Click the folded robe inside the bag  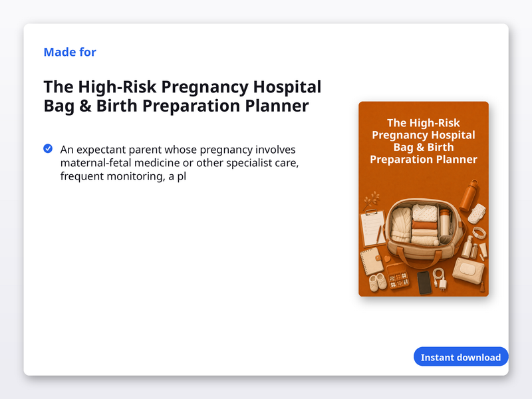401,225
